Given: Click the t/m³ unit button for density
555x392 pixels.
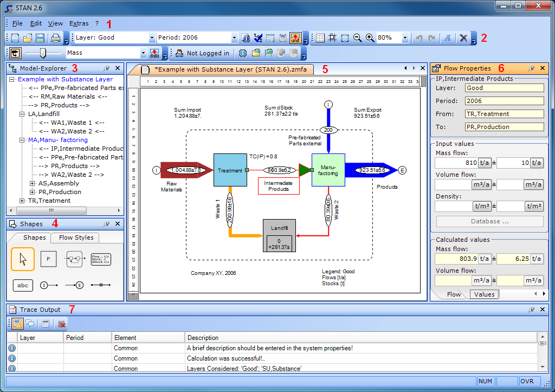Looking at the screenshot, I should coord(482,206).
